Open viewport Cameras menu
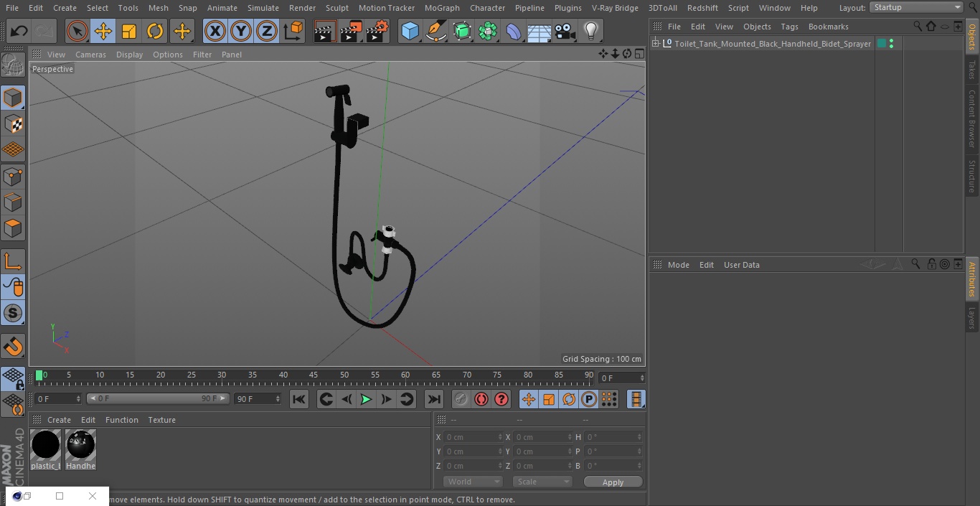 (90, 55)
